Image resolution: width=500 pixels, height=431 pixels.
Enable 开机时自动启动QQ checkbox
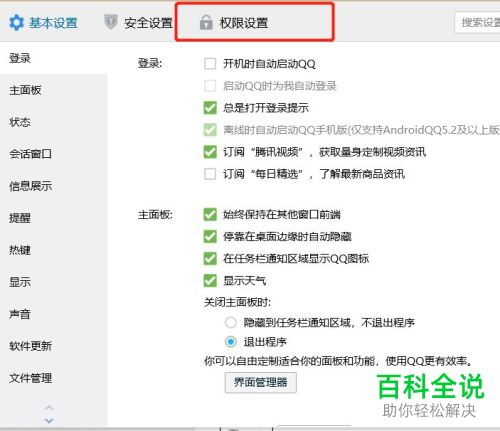(210, 64)
